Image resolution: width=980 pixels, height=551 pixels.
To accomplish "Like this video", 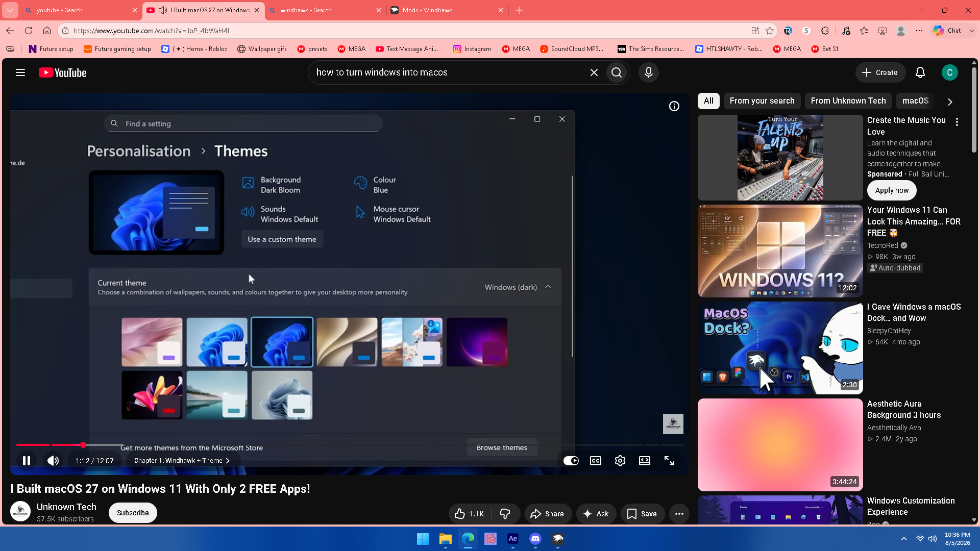I will point(470,514).
